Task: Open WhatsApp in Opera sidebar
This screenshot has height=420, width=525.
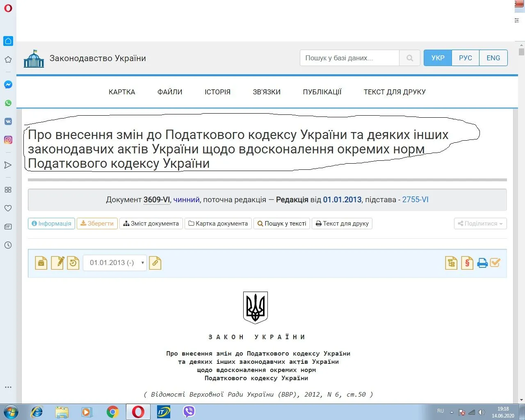Action: click(8, 103)
